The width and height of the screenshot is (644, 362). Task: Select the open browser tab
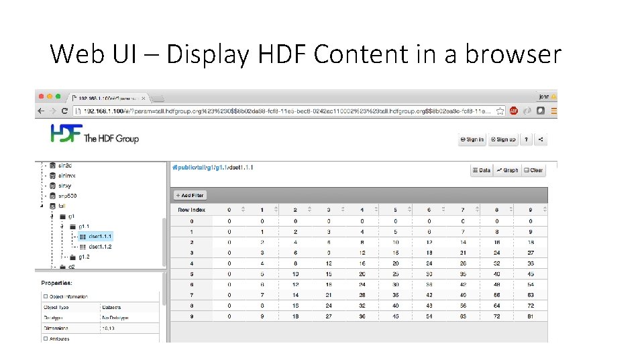click(x=108, y=98)
